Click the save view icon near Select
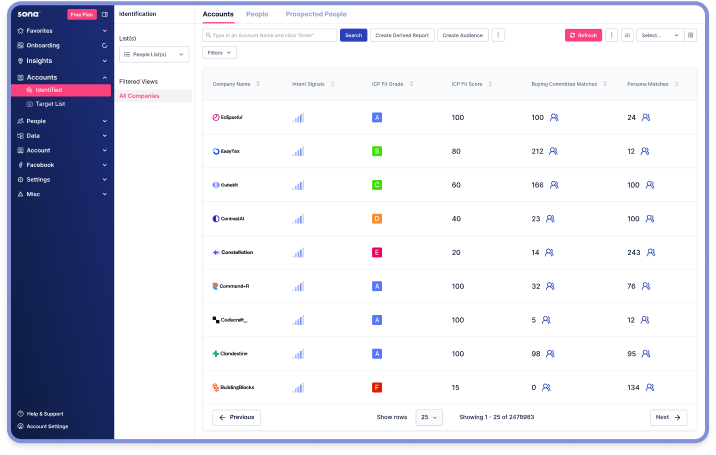The height and width of the screenshot is (455, 716). pos(627,35)
